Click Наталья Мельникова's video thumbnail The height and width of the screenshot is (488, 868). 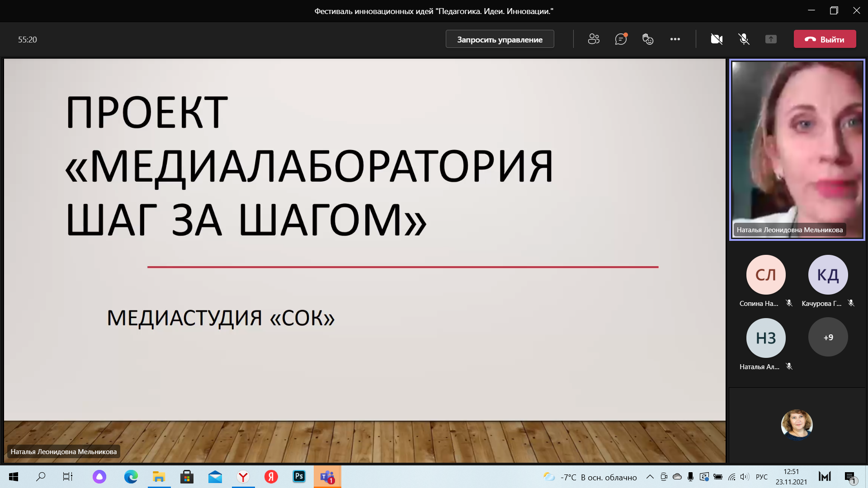tap(797, 149)
